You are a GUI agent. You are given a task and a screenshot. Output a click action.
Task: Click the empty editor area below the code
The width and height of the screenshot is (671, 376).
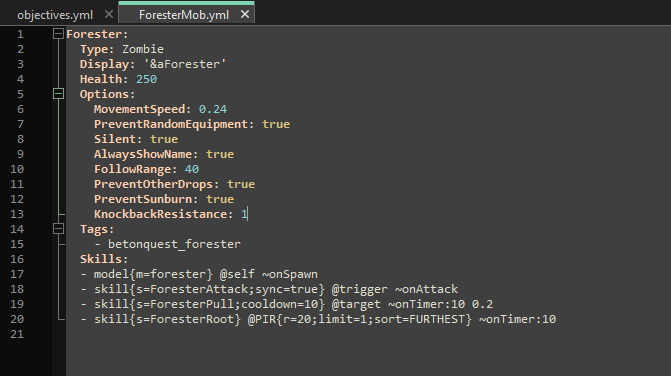[368, 355]
